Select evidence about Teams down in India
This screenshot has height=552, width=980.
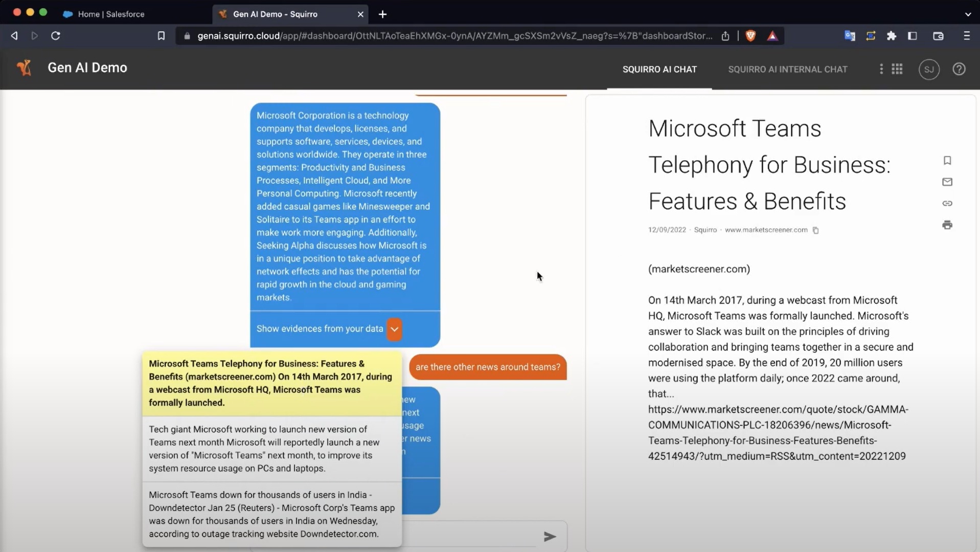click(x=272, y=514)
